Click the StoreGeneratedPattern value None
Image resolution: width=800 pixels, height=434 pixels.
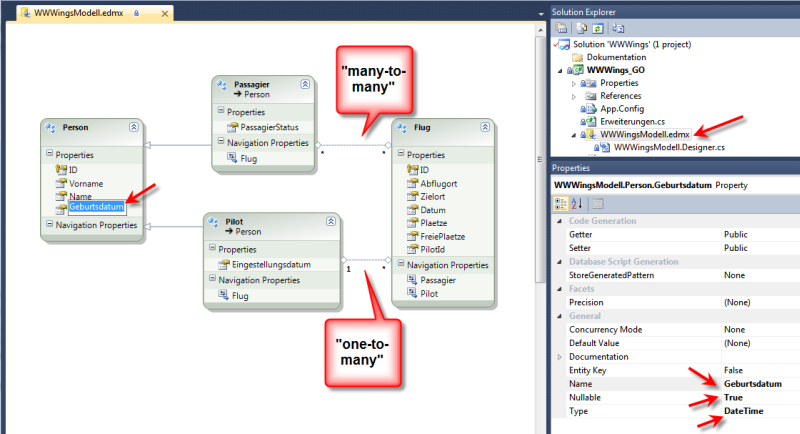(734, 275)
